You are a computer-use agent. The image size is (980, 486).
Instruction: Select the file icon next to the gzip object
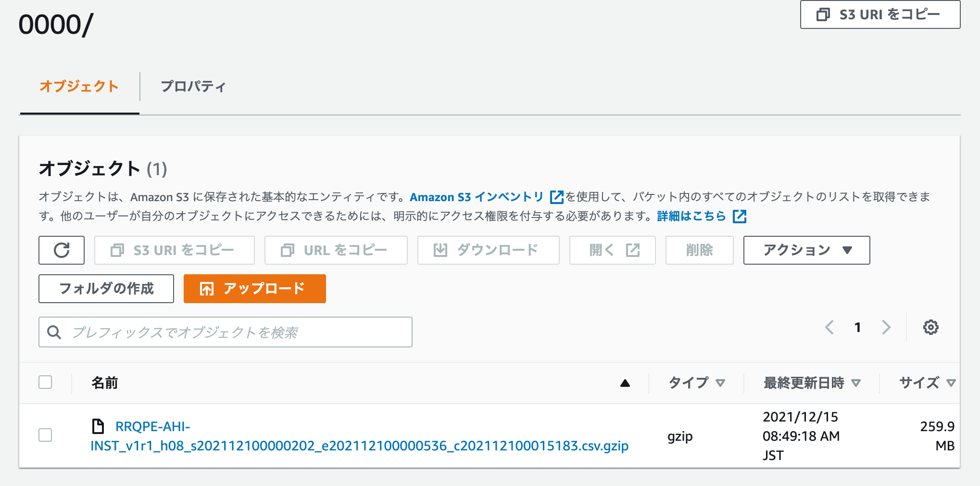[98, 426]
